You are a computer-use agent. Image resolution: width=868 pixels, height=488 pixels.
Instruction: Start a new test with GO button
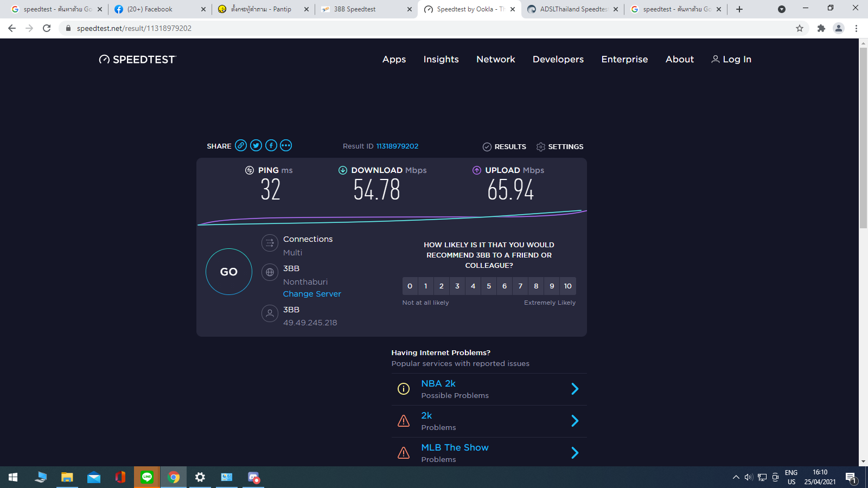click(229, 272)
